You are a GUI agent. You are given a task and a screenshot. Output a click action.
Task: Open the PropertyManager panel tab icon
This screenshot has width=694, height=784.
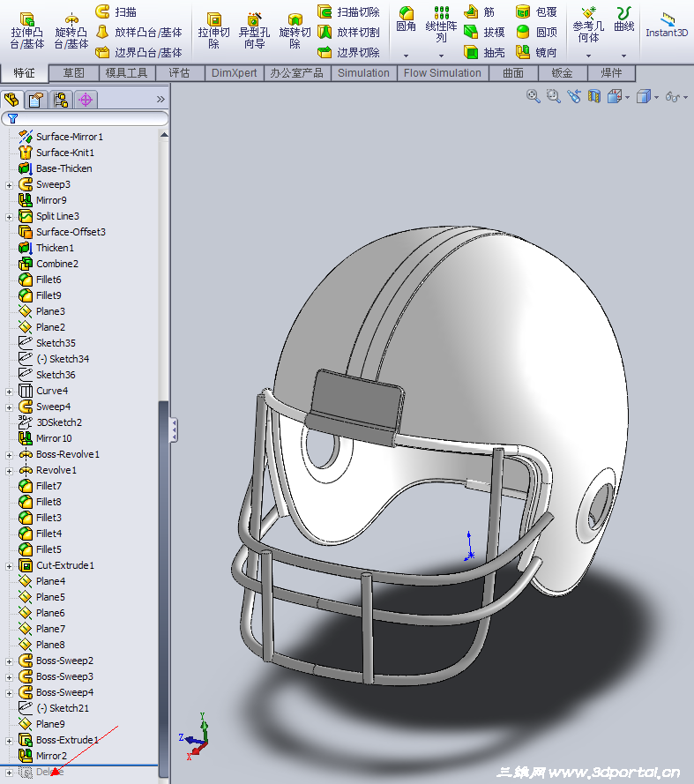pos(36,100)
